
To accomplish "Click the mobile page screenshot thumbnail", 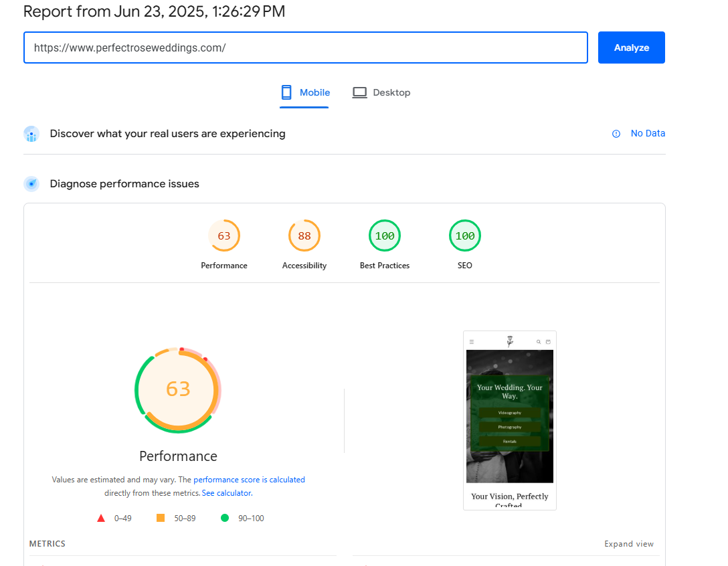I will pyautogui.click(x=510, y=420).
